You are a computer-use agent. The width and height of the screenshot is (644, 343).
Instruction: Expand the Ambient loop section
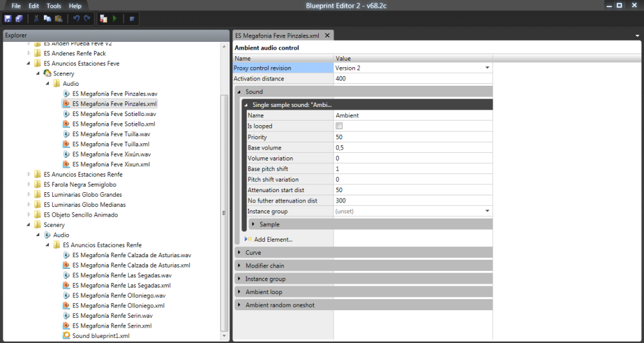[240, 292]
